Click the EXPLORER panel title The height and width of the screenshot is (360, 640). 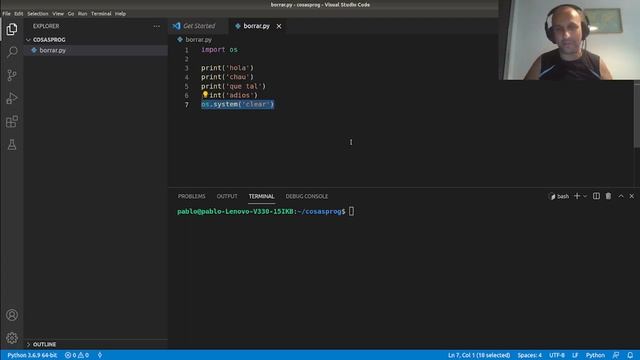tap(46, 26)
